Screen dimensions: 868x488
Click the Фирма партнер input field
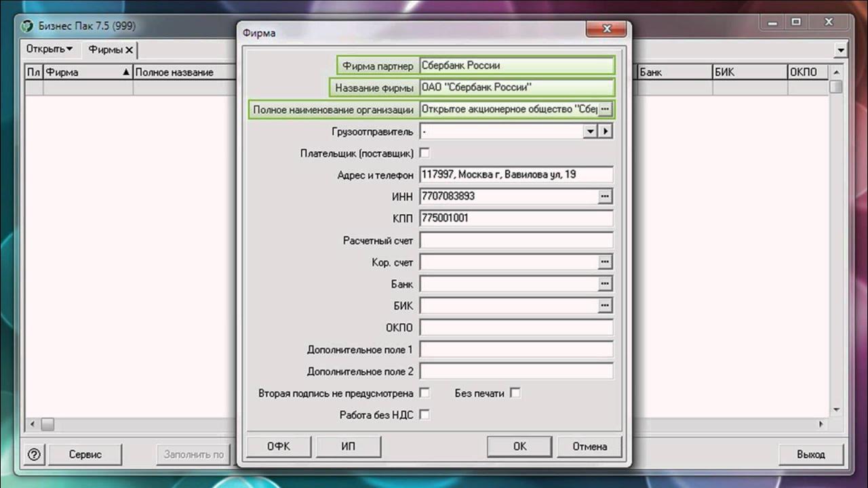[517, 66]
